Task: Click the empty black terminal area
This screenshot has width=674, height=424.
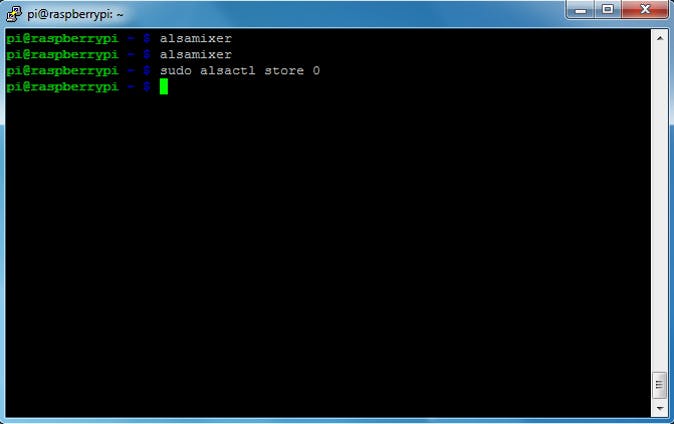Action: [327, 254]
